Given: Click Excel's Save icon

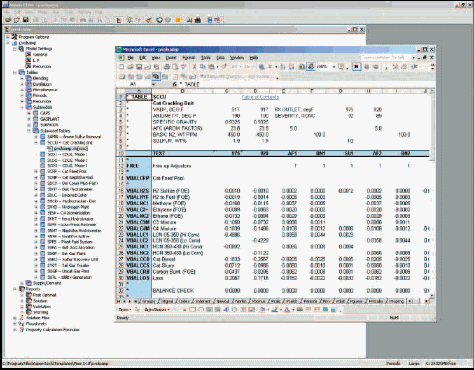Looking at the screenshot, I should pos(139,67).
